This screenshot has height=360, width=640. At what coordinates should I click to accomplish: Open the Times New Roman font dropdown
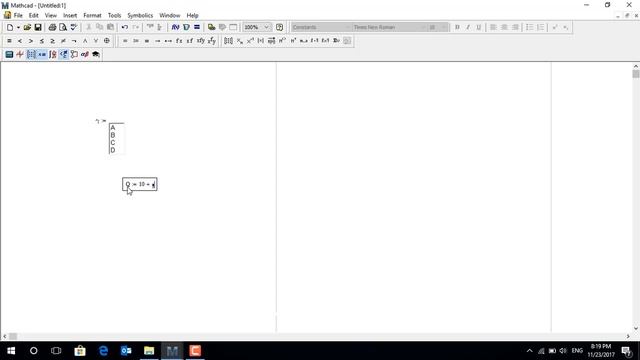tap(389, 27)
